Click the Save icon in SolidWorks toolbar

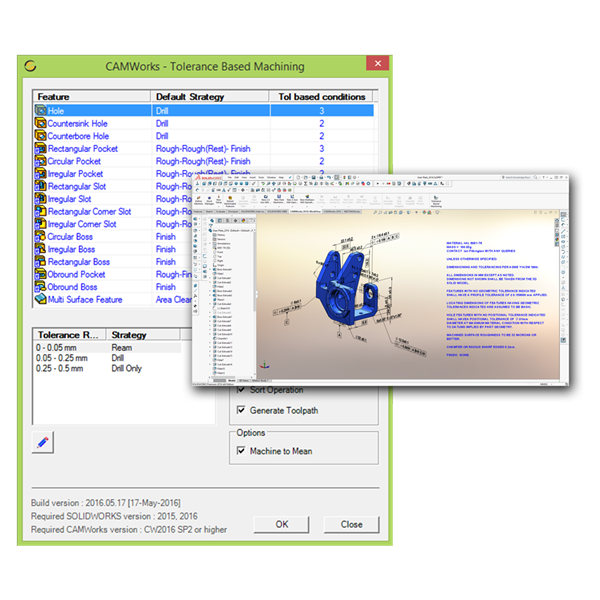pos(314,177)
